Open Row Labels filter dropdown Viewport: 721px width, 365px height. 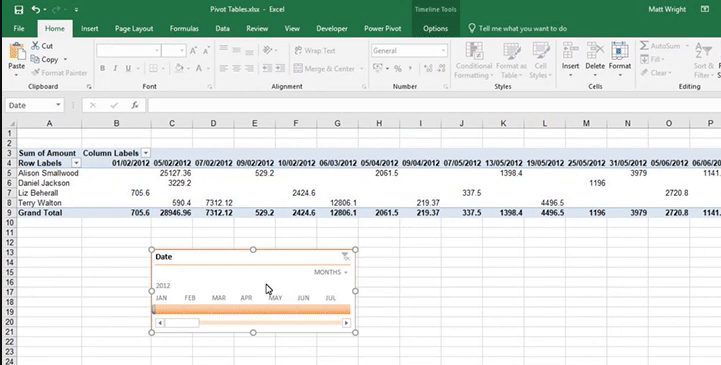(76, 163)
